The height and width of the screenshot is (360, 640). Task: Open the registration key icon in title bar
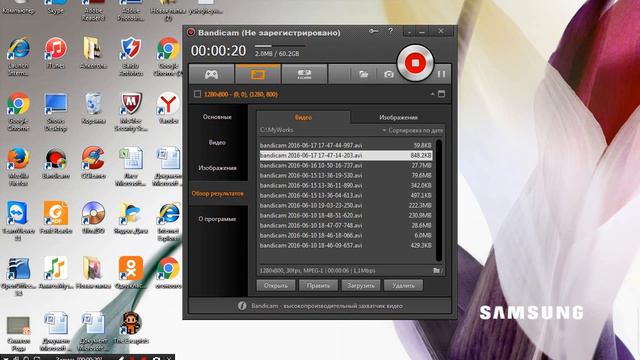point(373,31)
